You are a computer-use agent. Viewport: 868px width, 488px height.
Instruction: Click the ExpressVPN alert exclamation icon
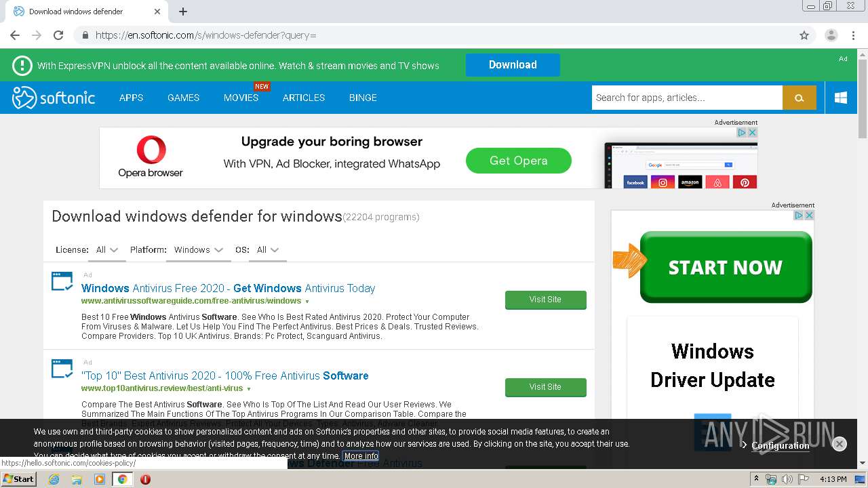point(22,65)
